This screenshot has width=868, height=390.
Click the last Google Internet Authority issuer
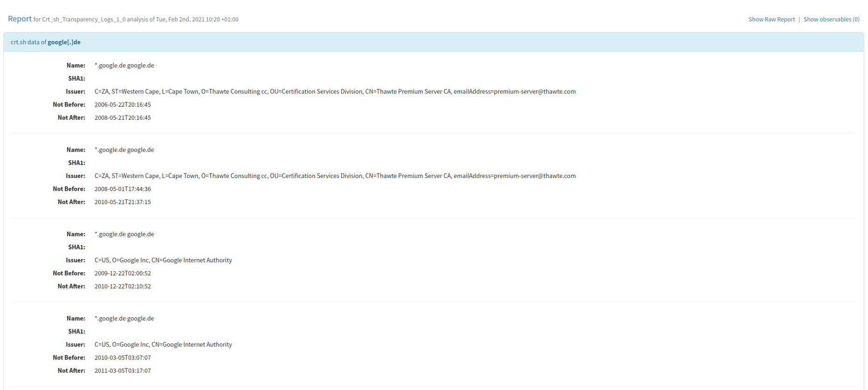tap(163, 345)
